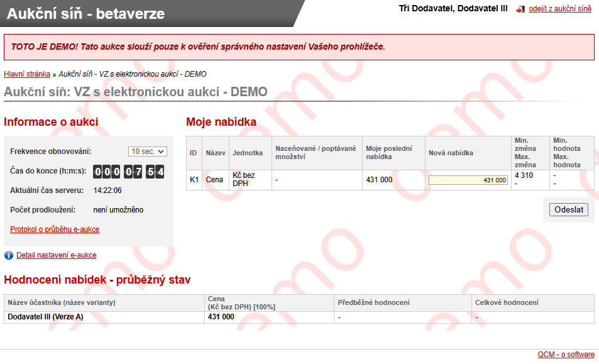Click the 'Aukční síň - betaverze' header title
Image resolution: width=599 pixels, height=364 pixels.
point(86,13)
